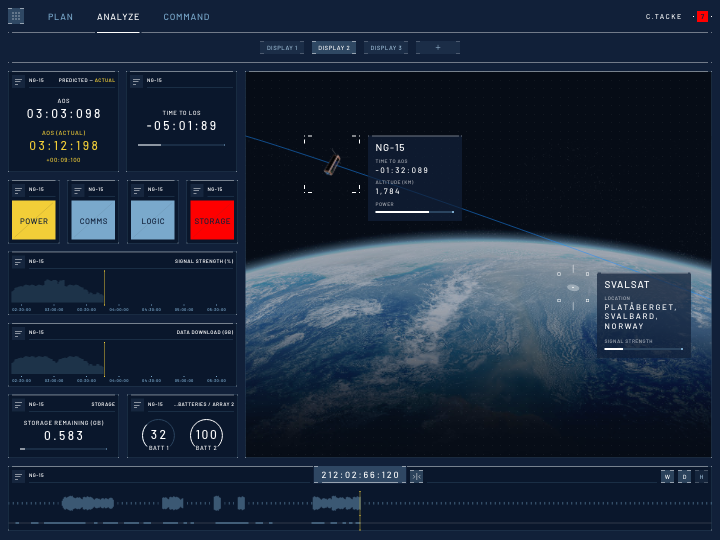The image size is (720, 540).
Task: Open menu icon above the COMMS tile
Action: coord(78,190)
